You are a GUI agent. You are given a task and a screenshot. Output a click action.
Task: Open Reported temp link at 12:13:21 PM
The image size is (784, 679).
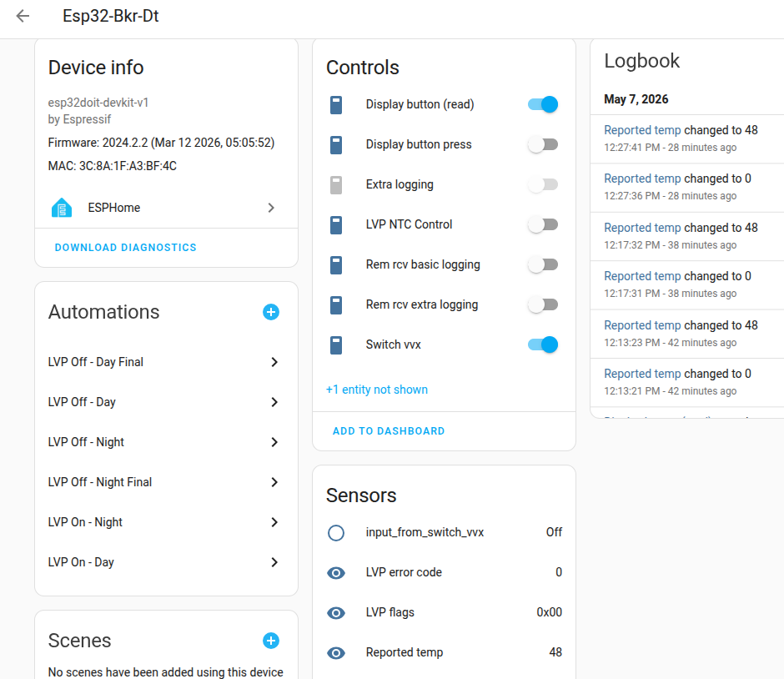tap(642, 374)
